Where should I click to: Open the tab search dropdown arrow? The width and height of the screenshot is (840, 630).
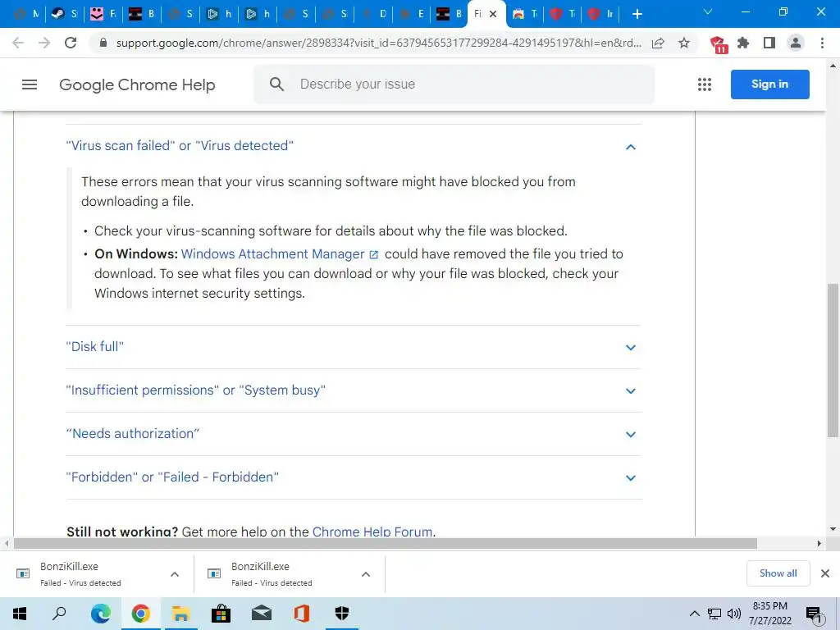(x=708, y=11)
